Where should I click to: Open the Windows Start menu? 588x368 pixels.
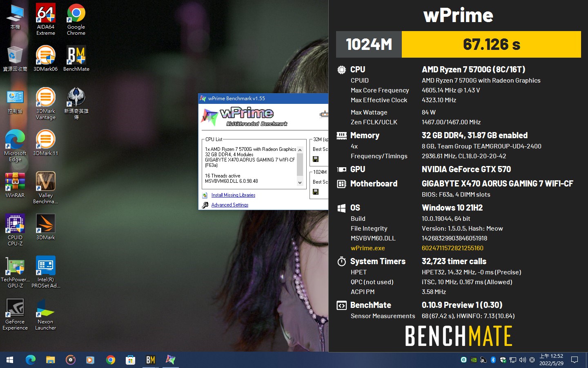pos(10,360)
